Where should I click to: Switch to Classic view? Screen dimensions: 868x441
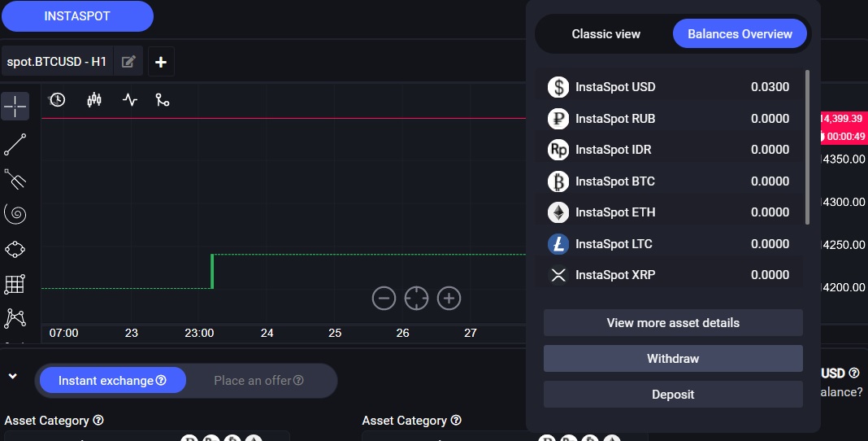pyautogui.click(x=605, y=34)
